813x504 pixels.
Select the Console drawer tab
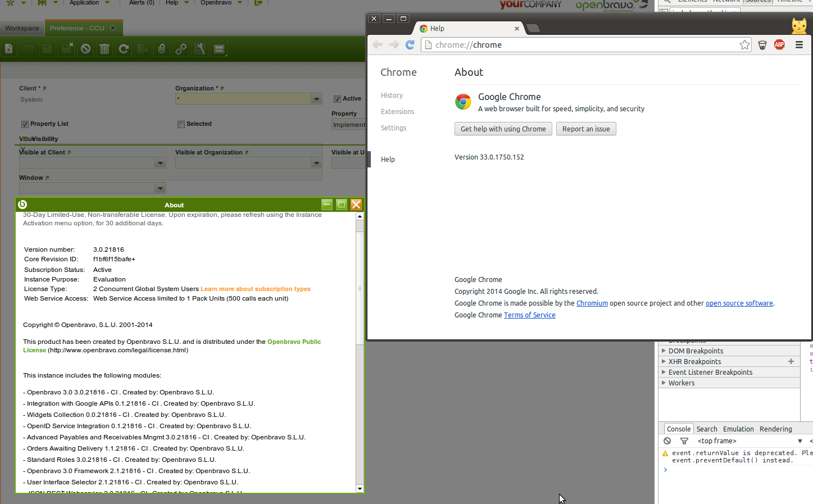[679, 429]
